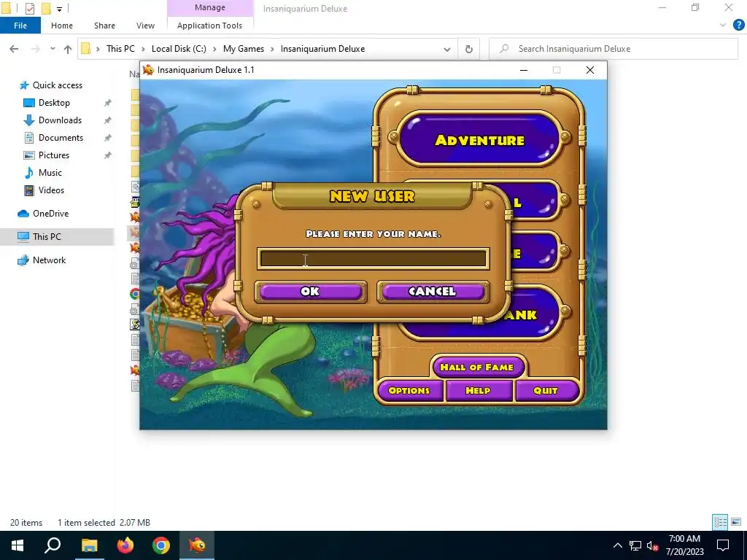747x560 pixels.
Task: Confirm the new user name with OK
Action: (x=311, y=292)
